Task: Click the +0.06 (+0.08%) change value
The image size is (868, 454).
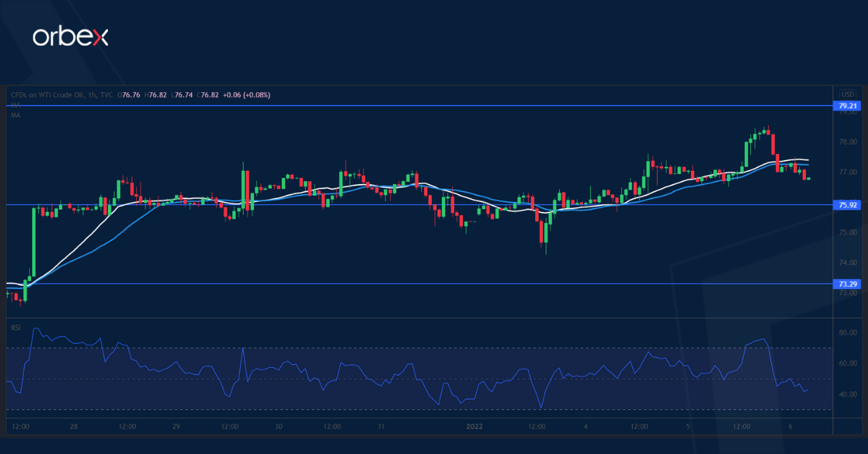Action: [246, 94]
